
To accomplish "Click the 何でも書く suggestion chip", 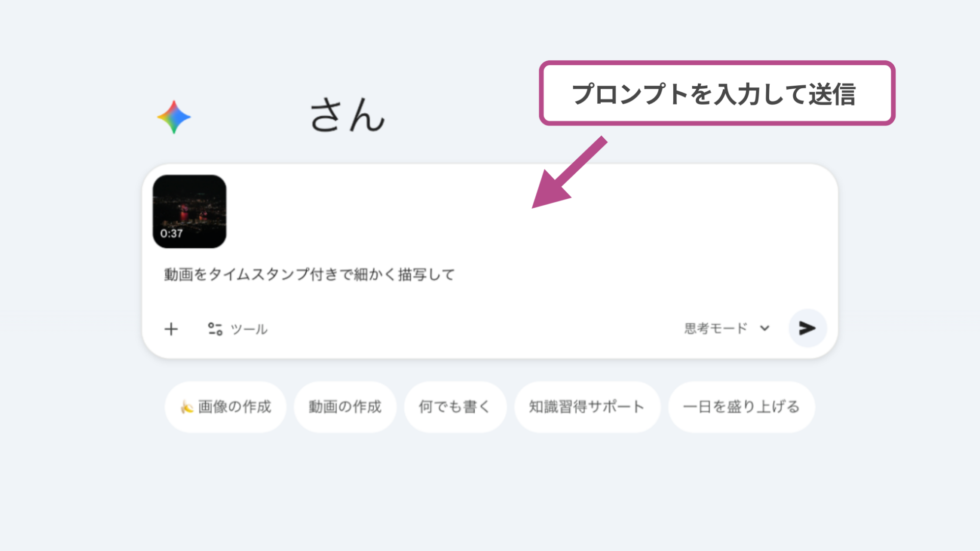I will pos(455,407).
